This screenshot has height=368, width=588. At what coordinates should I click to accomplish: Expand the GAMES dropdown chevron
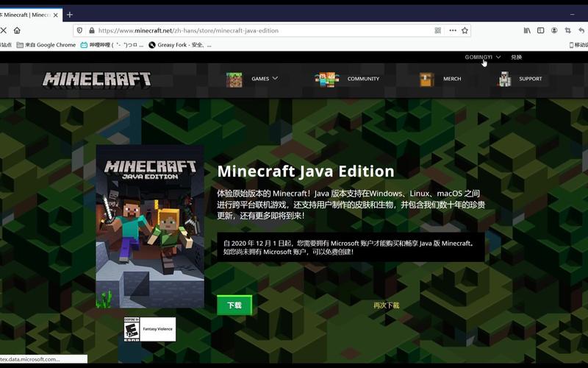[x=275, y=78]
